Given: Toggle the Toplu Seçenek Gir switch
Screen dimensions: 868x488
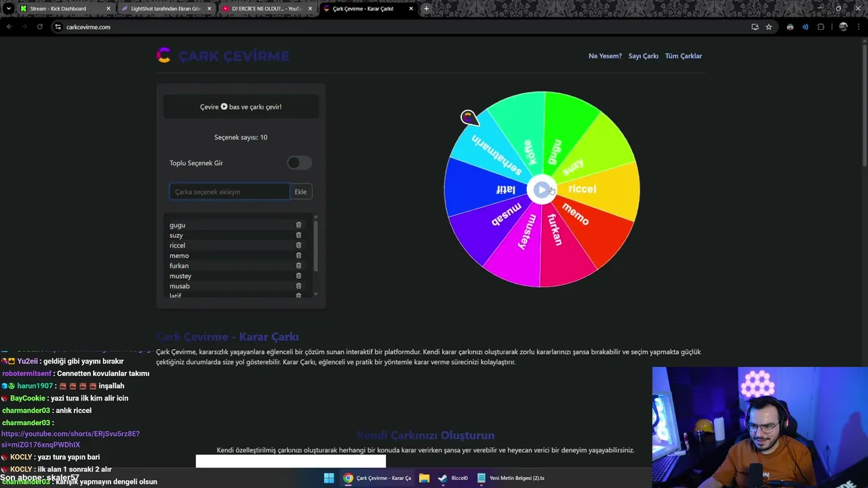Looking at the screenshot, I should pyautogui.click(x=299, y=163).
